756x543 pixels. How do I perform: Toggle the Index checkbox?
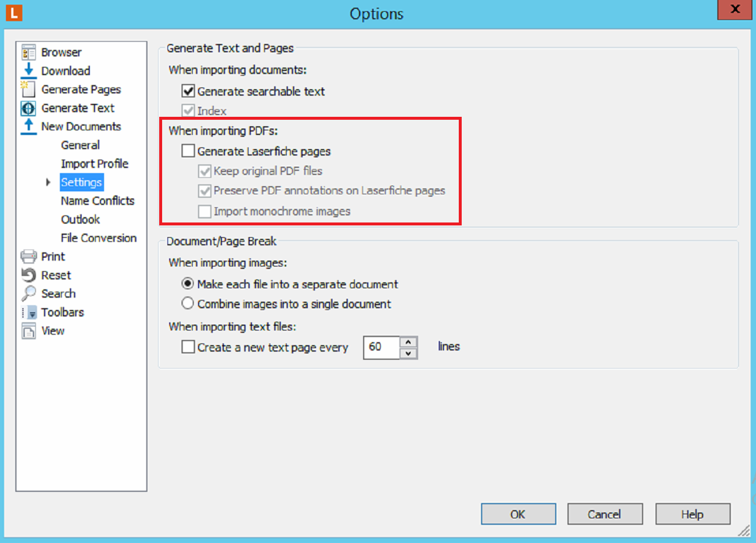pyautogui.click(x=189, y=111)
